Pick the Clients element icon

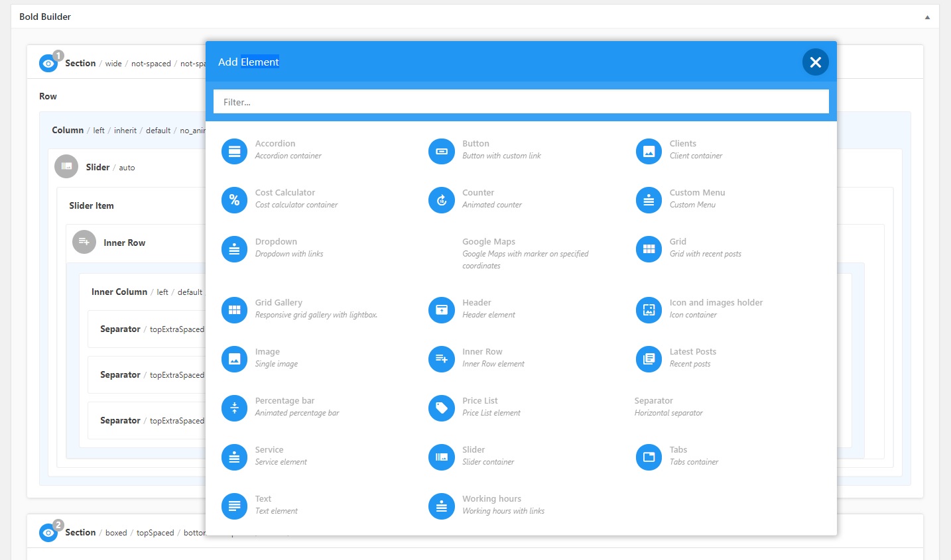click(649, 152)
